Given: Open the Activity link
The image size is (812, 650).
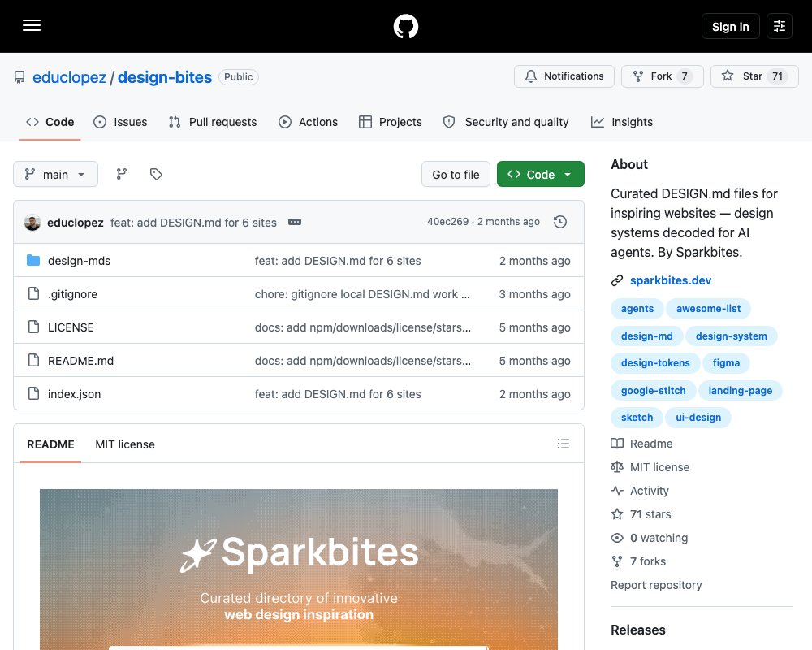Looking at the screenshot, I should coord(640,491).
